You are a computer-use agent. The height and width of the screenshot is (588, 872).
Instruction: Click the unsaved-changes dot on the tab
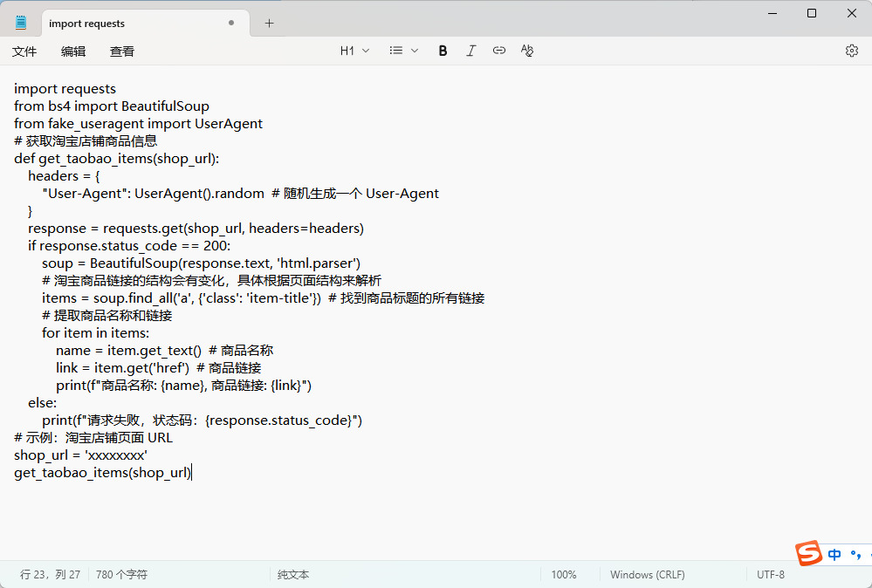point(231,23)
